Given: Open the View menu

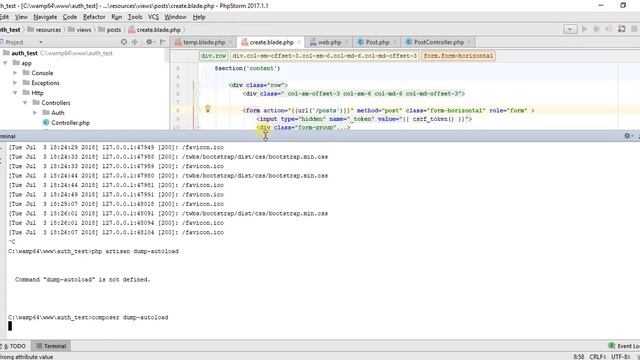Looking at the screenshot, I should [21, 17].
